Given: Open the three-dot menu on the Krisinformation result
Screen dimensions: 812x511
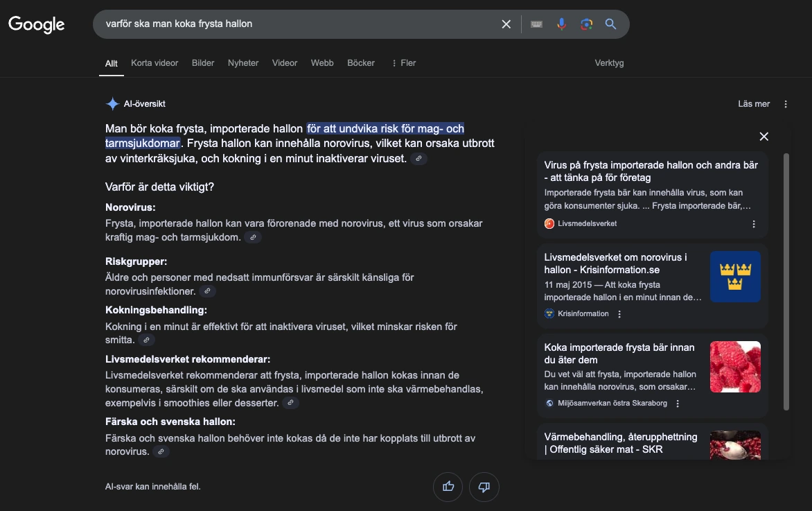Looking at the screenshot, I should click(619, 313).
